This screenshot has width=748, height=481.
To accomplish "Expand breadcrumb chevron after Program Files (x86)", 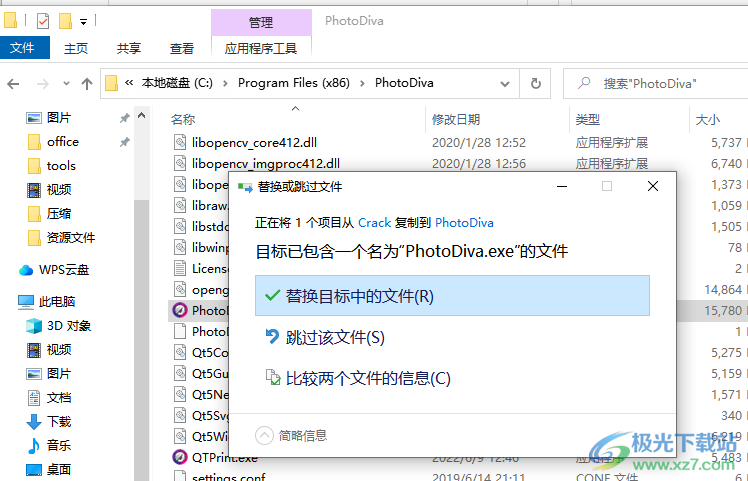I will 363,84.
